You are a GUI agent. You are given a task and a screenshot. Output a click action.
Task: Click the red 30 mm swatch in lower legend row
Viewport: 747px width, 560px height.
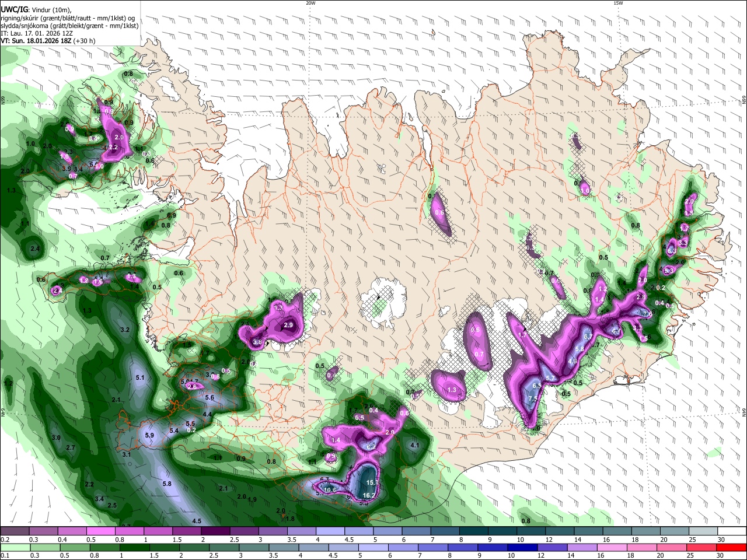(x=731, y=547)
